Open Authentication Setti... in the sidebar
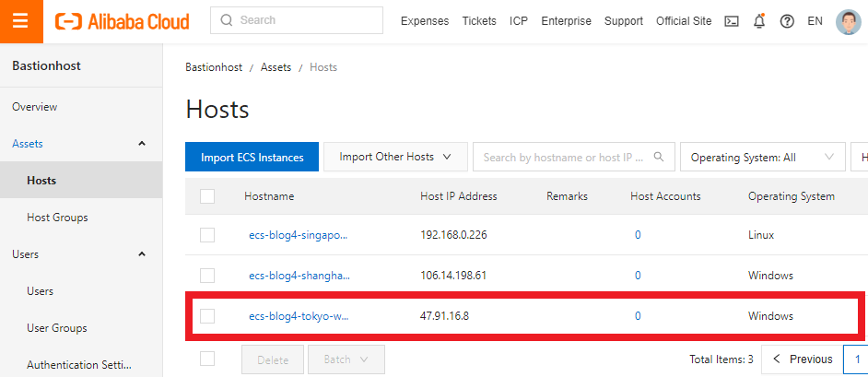Screen dimensions: 868x377 click(x=79, y=365)
